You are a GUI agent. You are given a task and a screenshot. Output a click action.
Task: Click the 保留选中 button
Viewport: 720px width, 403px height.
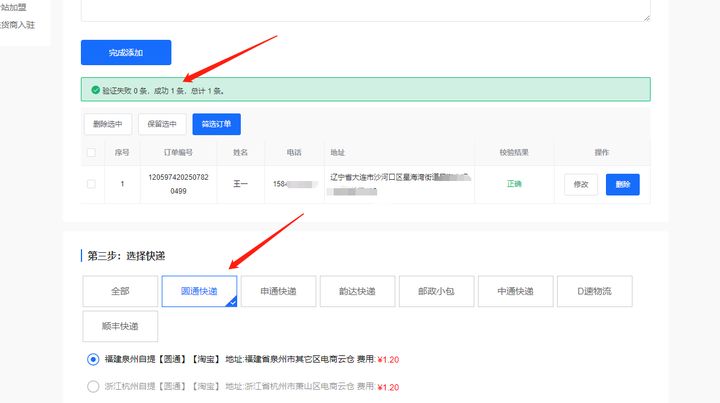(x=162, y=124)
